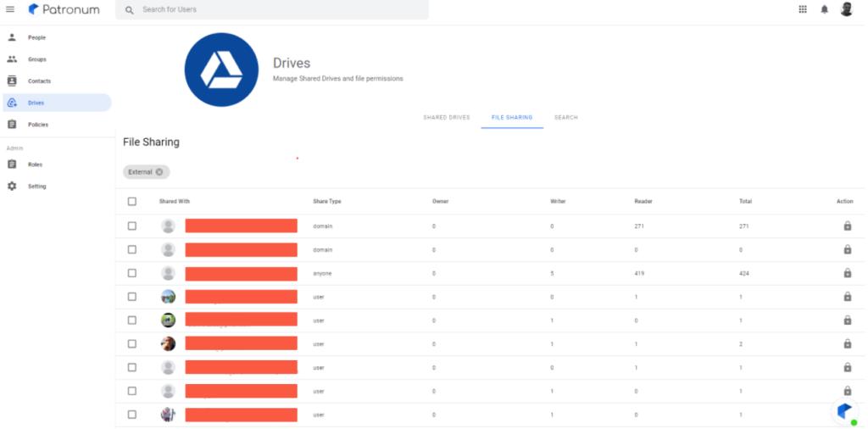Image resolution: width=868 pixels, height=429 pixels.
Task: Switch to the Search tab
Action: coord(565,118)
